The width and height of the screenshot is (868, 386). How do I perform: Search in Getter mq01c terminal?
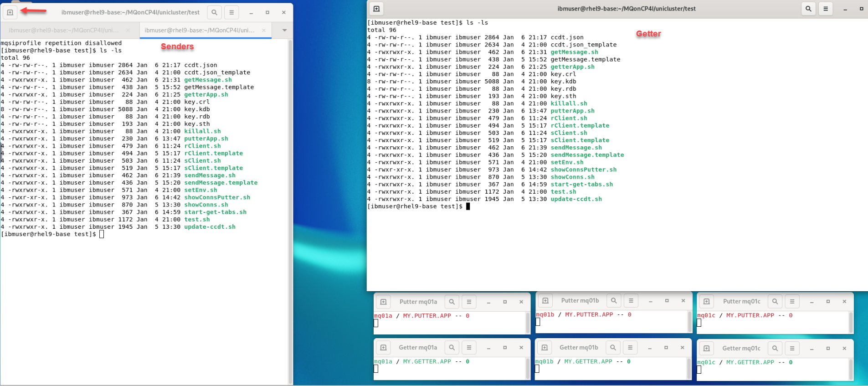775,349
